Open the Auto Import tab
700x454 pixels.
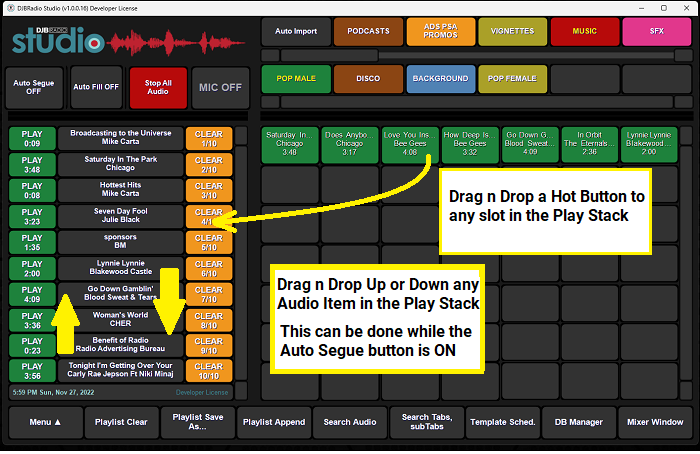[x=296, y=32]
